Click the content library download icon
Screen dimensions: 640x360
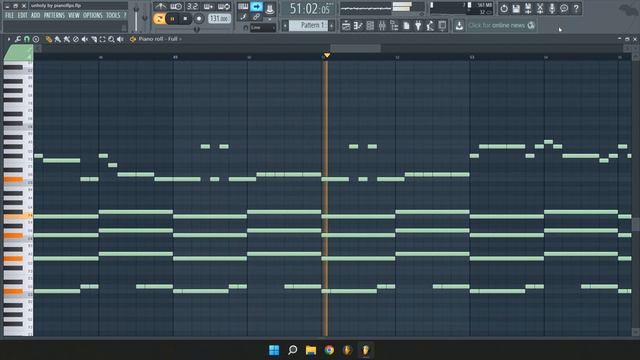459,26
